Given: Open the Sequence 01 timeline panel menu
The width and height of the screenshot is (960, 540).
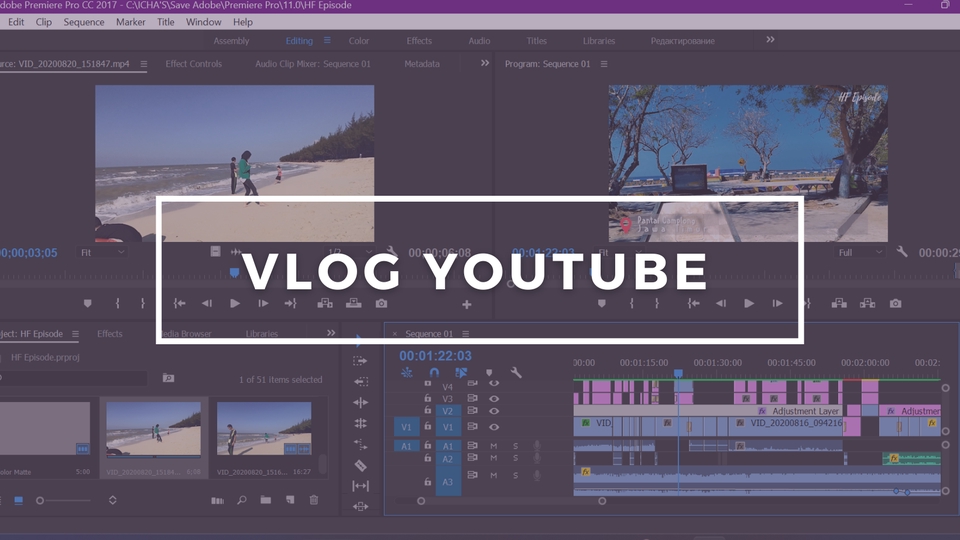Looking at the screenshot, I should tap(465, 334).
